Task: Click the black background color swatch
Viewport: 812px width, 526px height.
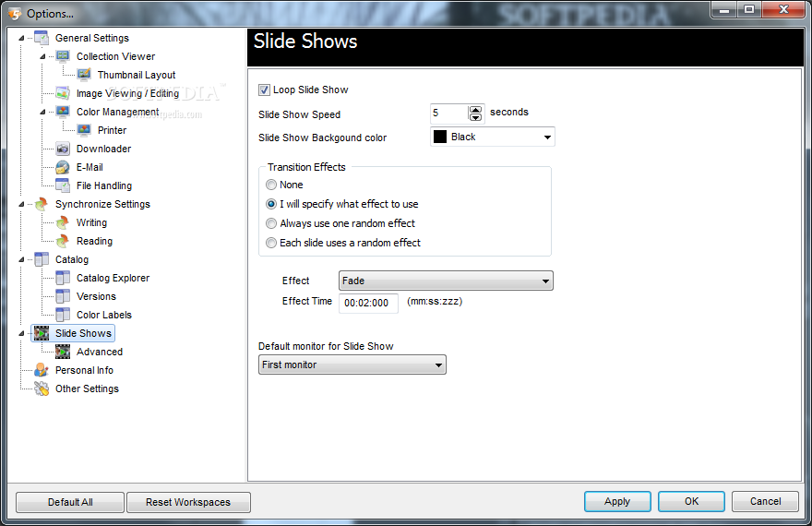Action: (x=440, y=137)
